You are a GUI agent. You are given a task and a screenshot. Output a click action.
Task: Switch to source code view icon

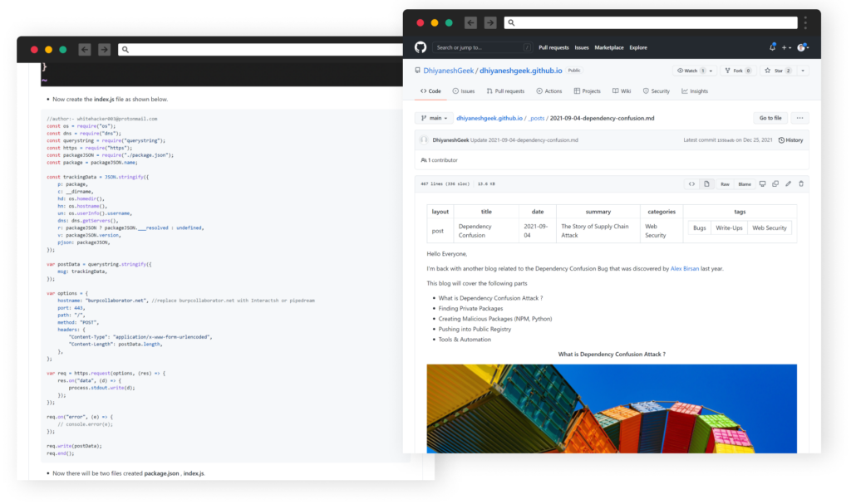[x=692, y=183]
